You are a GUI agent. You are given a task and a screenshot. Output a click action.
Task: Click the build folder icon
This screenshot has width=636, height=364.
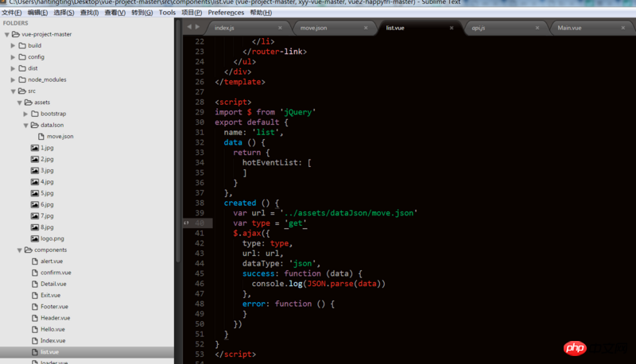tap(22, 45)
